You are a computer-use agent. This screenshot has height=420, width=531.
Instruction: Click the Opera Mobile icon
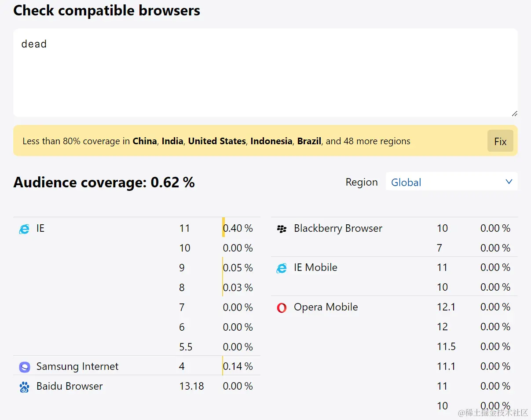282,307
